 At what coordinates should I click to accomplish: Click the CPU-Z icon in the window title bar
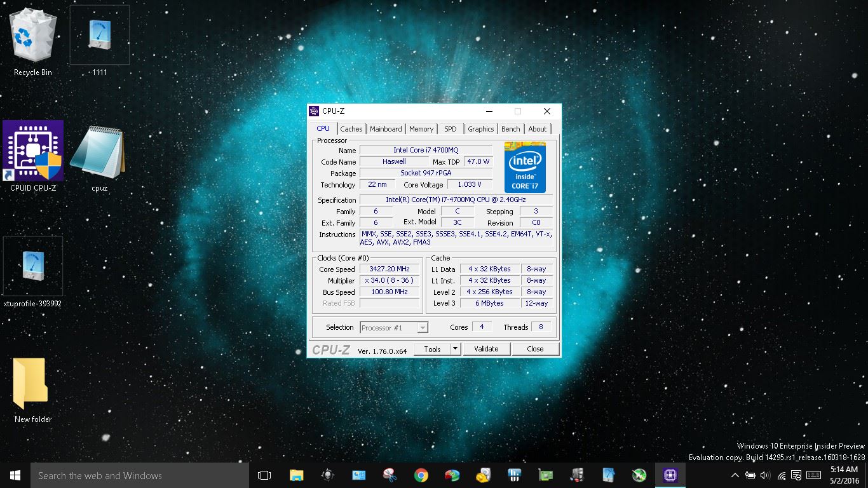click(314, 111)
